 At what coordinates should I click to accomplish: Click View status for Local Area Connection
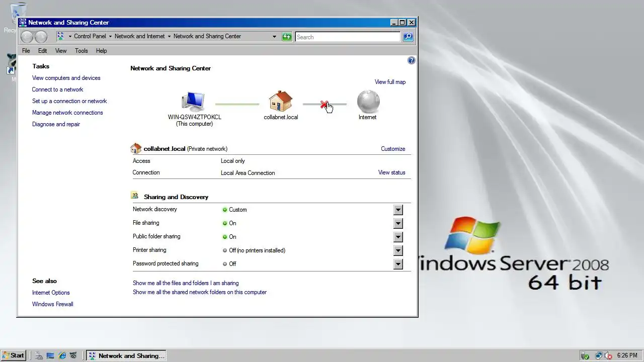pyautogui.click(x=391, y=172)
